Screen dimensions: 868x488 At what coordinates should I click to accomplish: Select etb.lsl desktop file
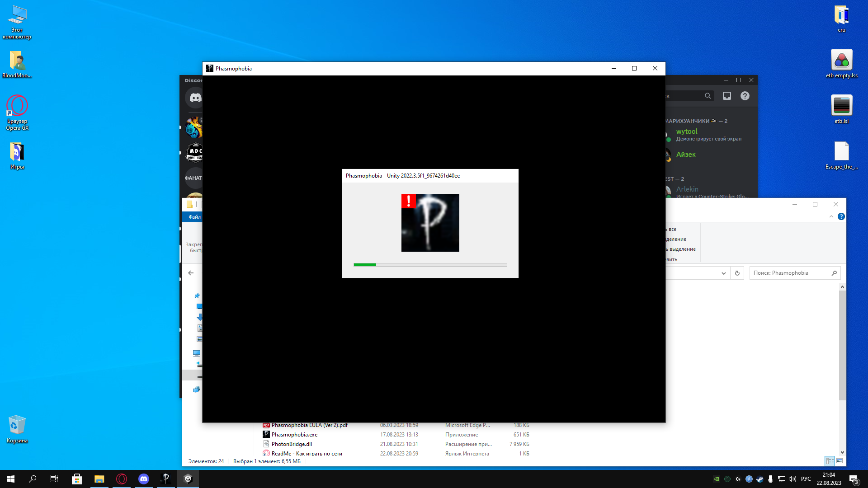tap(841, 109)
